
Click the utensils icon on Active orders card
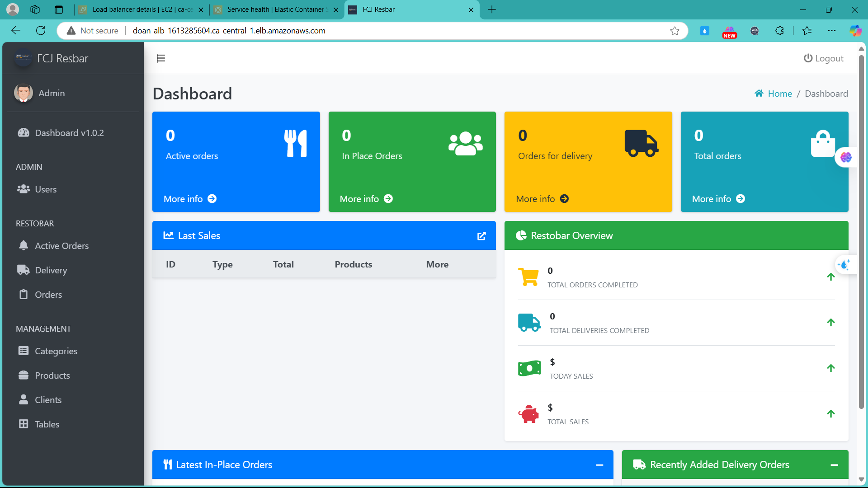tap(296, 143)
